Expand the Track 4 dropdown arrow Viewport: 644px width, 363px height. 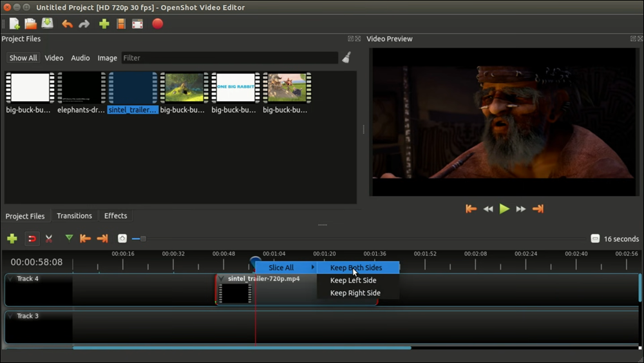coord(10,279)
